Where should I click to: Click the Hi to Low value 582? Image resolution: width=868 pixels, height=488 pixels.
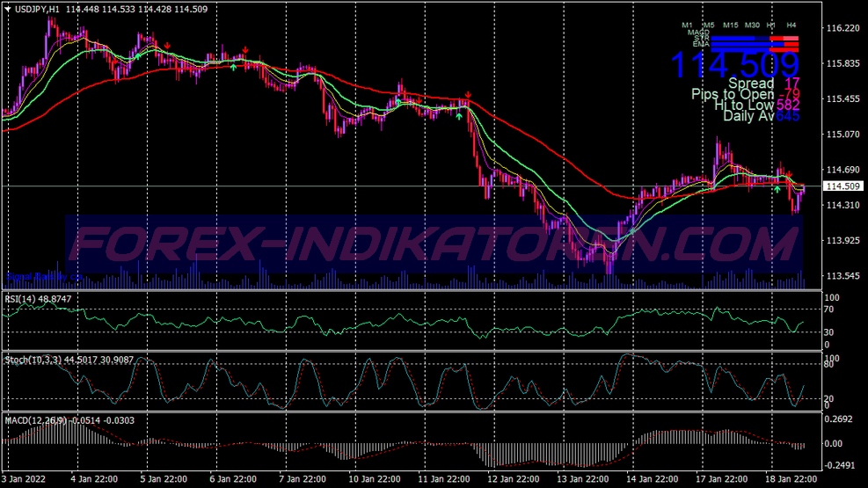[x=788, y=106]
